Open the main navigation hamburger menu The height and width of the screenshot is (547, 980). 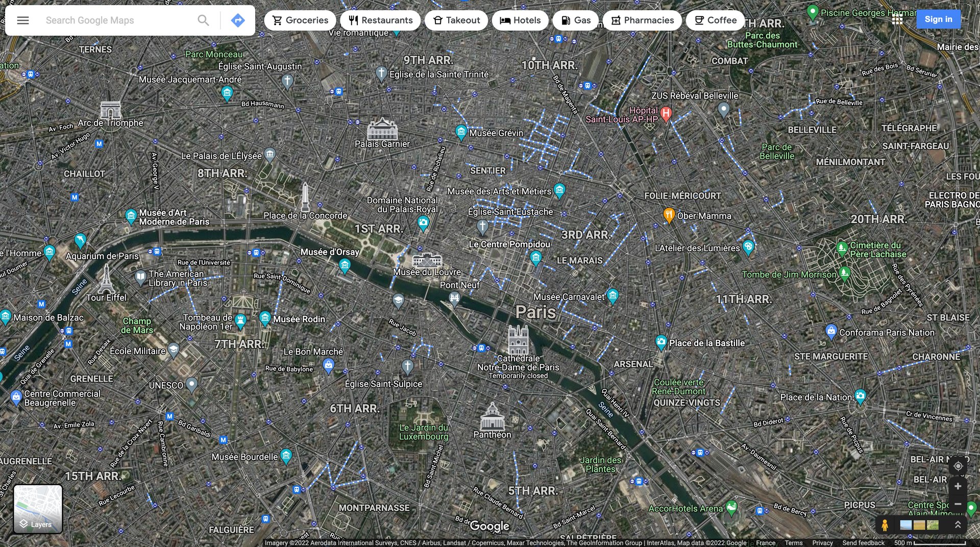point(23,20)
